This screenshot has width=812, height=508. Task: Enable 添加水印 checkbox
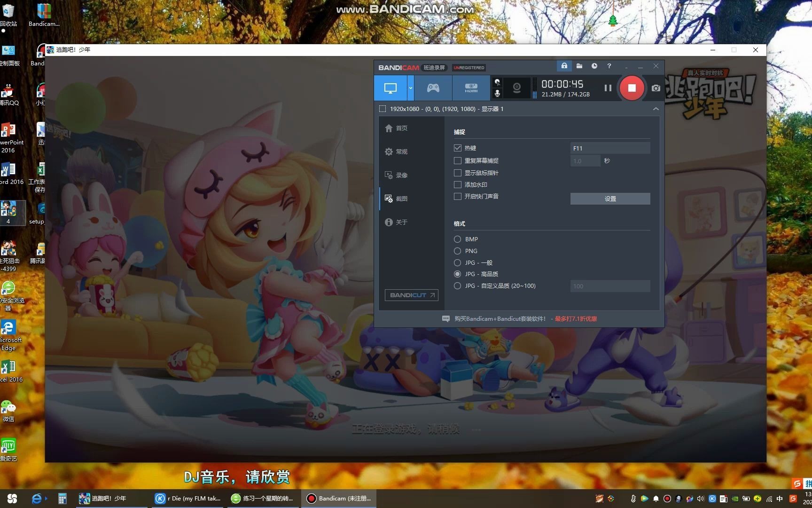pos(457,184)
